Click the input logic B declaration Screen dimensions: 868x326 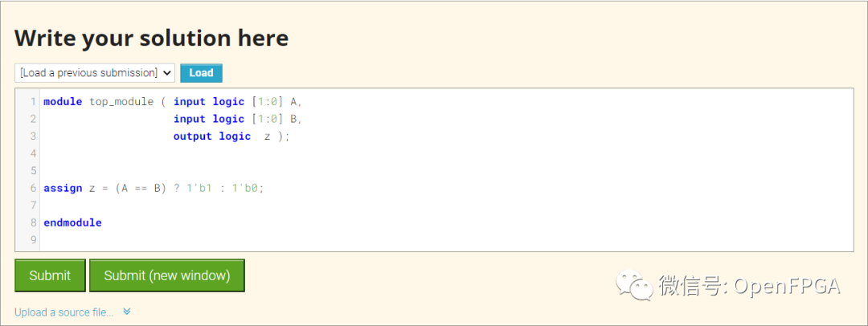pyautogui.click(x=237, y=119)
